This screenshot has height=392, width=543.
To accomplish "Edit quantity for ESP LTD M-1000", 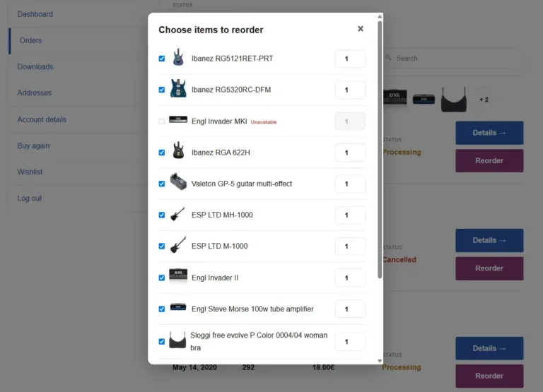I will coord(350,247).
